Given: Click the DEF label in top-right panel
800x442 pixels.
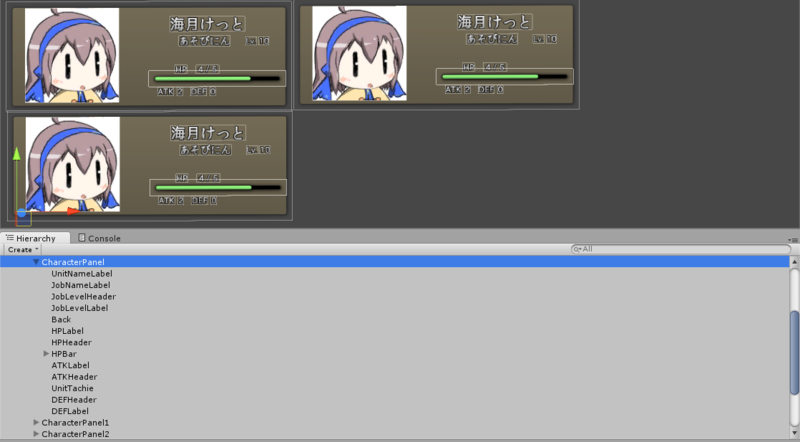Looking at the screenshot, I should click(x=487, y=90).
